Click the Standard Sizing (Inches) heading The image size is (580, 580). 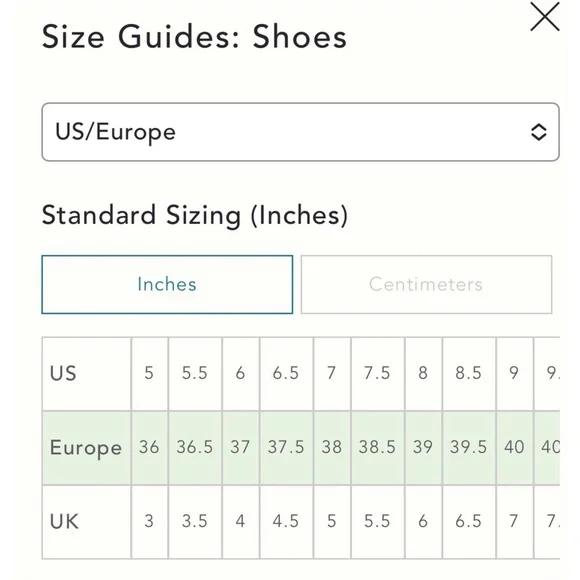pyautogui.click(x=195, y=216)
